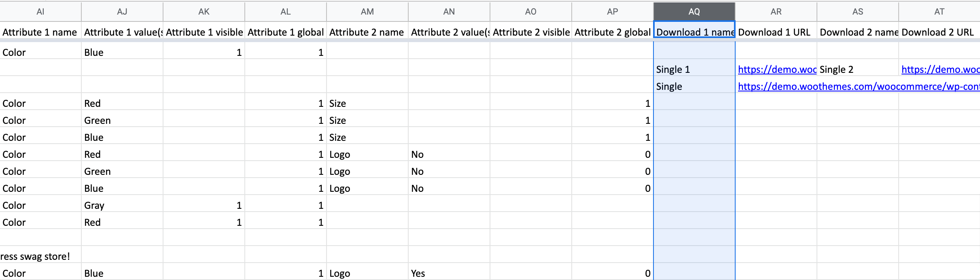This screenshot has width=980, height=280.
Task: Click column header AM
Action: 367,12
